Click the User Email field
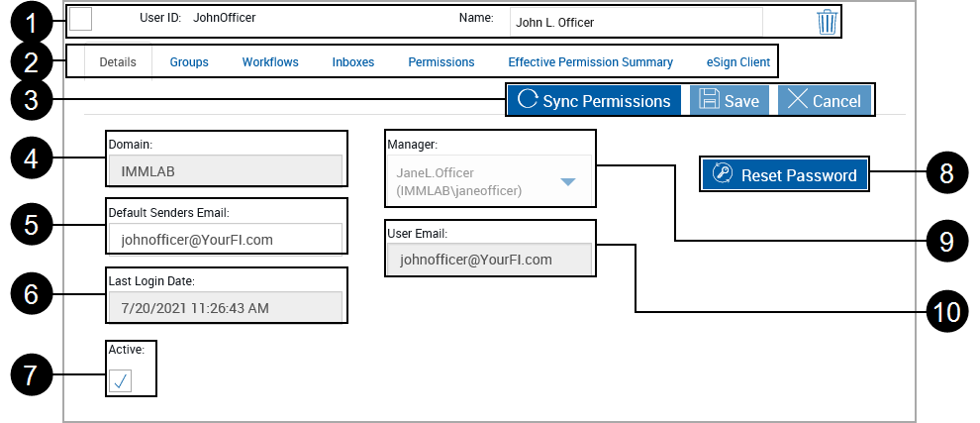 pyautogui.click(x=489, y=260)
